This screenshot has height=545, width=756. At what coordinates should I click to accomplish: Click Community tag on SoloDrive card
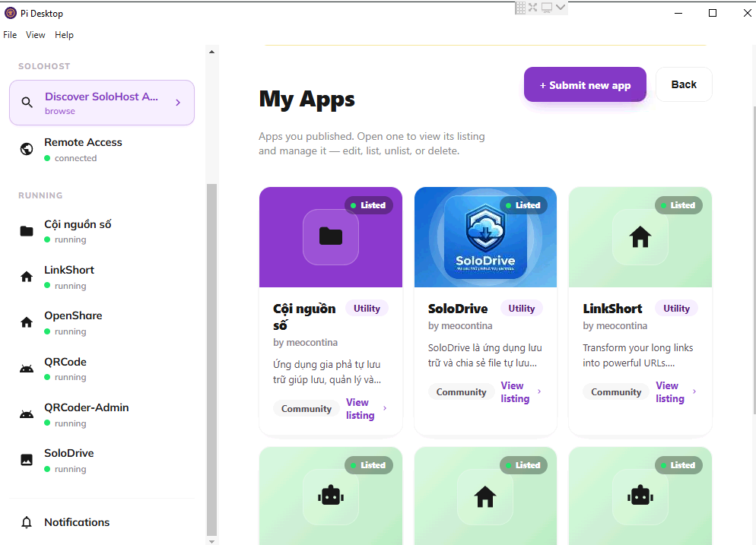[461, 391]
